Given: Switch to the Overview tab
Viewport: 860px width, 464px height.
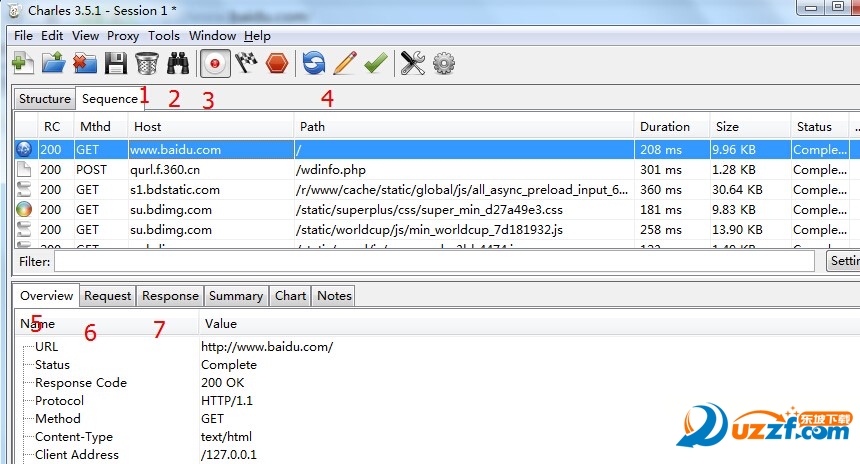Looking at the screenshot, I should click(x=47, y=296).
